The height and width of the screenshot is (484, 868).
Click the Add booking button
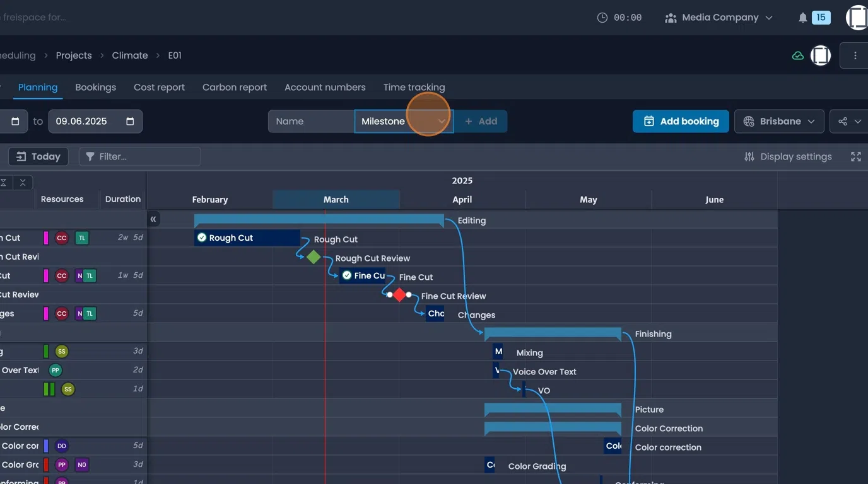(x=681, y=121)
